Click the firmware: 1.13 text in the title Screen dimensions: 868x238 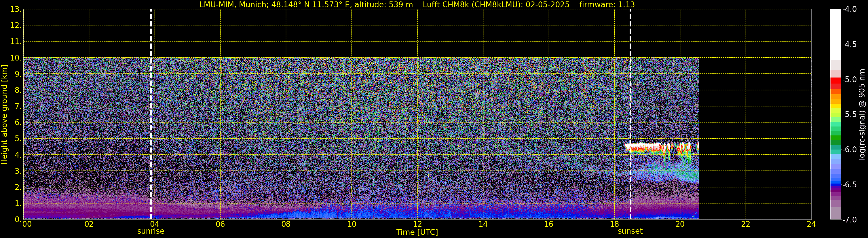[607, 5]
